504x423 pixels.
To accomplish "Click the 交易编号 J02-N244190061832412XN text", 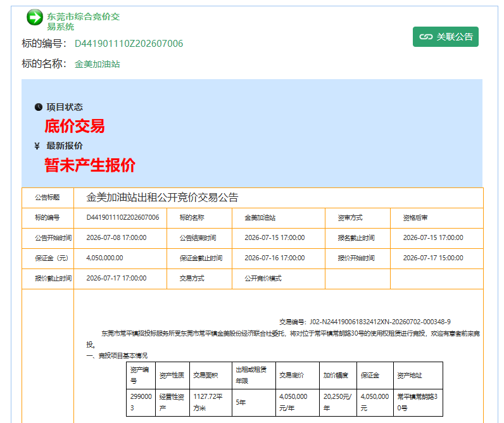I will click(x=365, y=322).
